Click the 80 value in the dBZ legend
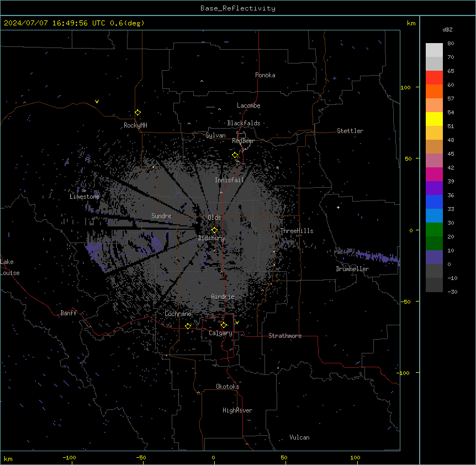The width and height of the screenshot is (476, 465). click(x=451, y=44)
